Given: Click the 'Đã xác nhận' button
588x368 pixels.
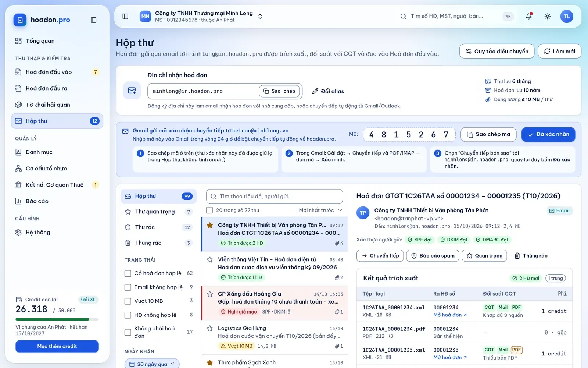Looking at the screenshot, I should point(548,134).
